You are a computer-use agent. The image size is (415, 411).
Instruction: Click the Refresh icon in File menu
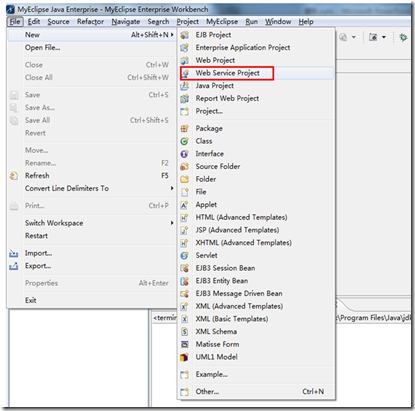(x=14, y=176)
